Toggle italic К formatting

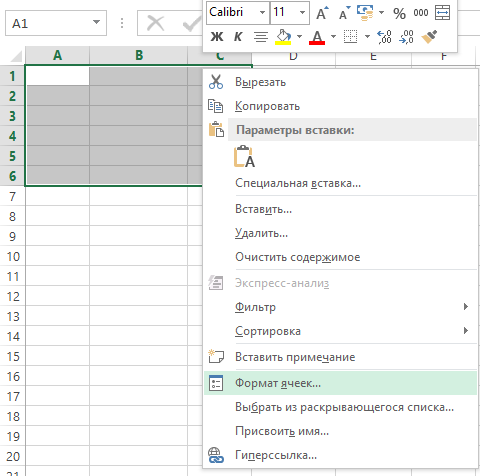(238, 37)
